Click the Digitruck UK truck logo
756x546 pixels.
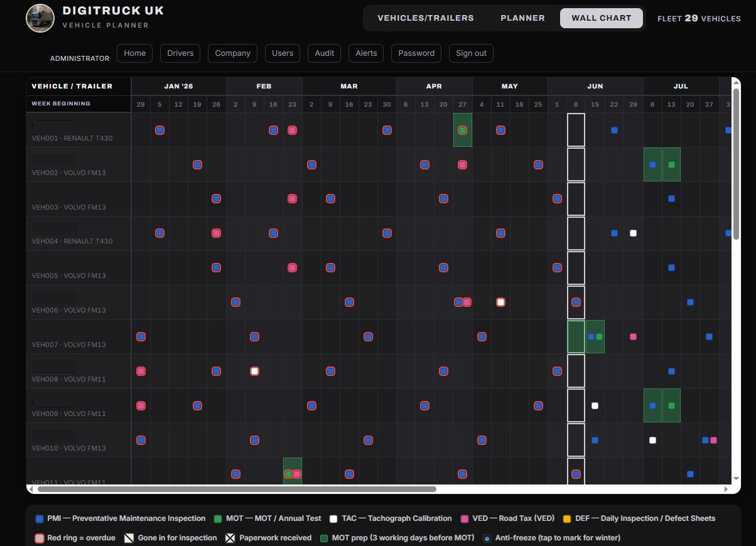pyautogui.click(x=40, y=18)
